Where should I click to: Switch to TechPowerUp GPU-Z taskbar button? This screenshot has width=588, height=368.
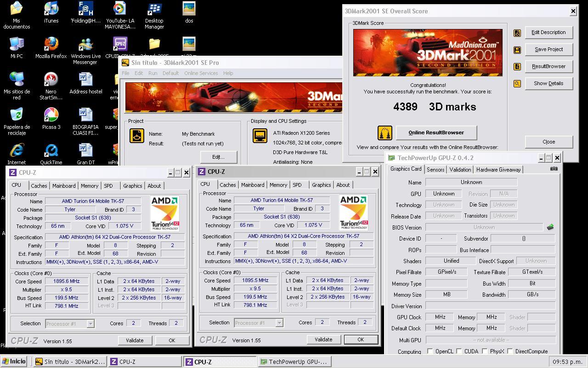pos(294,362)
